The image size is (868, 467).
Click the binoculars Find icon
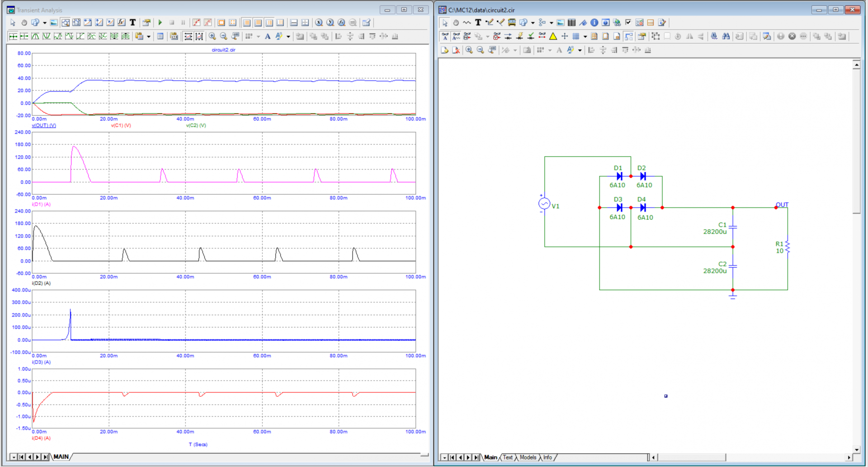(726, 36)
